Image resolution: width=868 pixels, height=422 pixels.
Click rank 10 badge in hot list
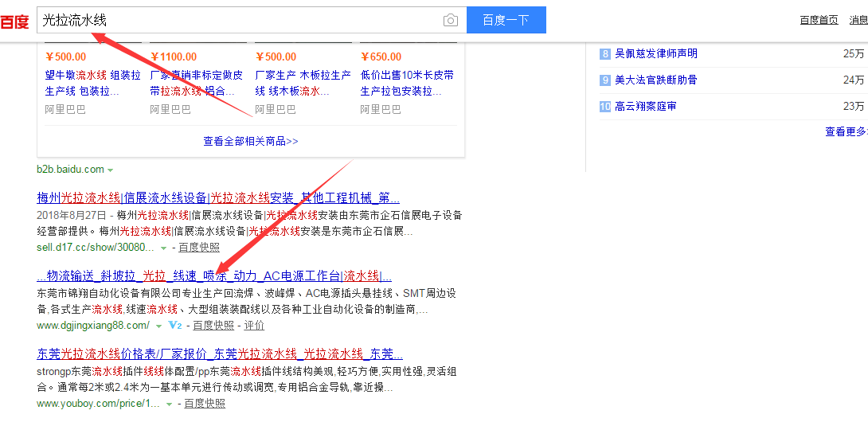coord(605,106)
